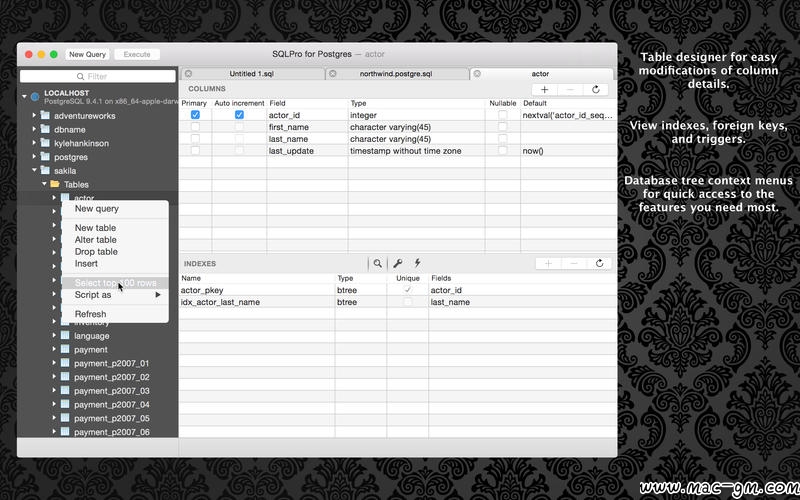Uncheck Primary for actor_id
This screenshot has width=800, height=500.
coord(195,115)
